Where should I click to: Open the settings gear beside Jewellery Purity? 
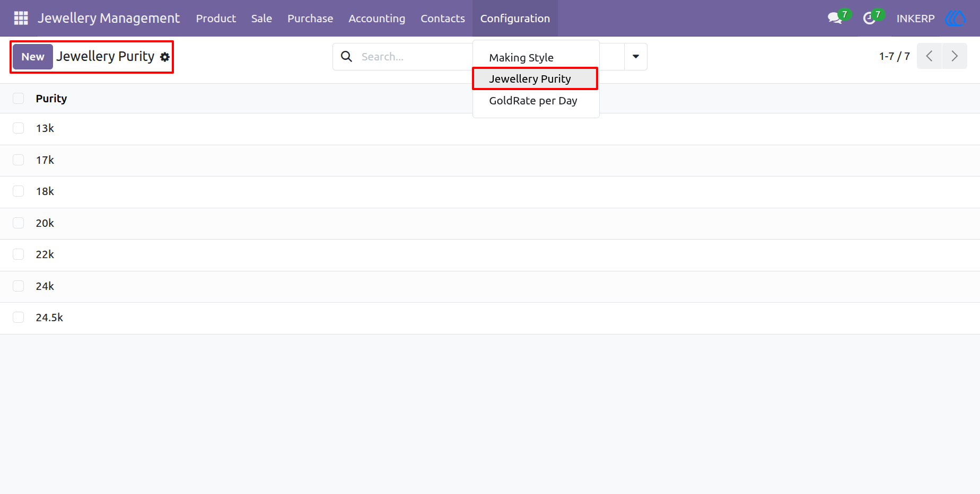click(165, 57)
